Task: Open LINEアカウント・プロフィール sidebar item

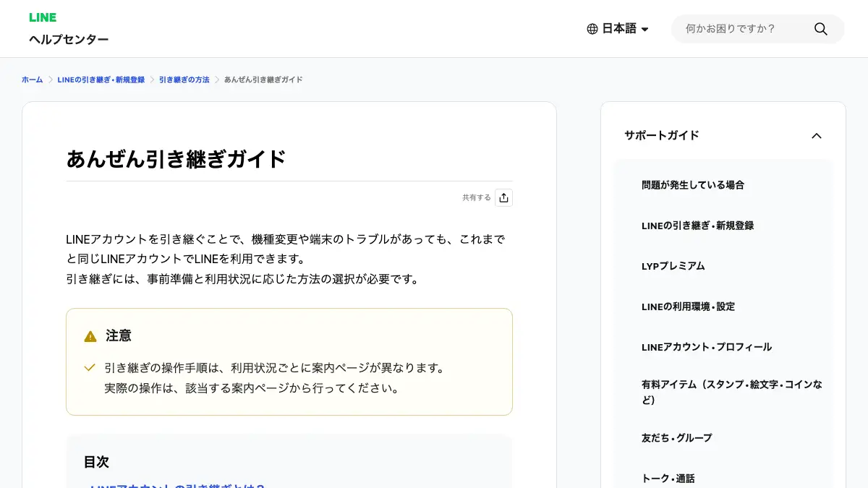Action: (x=707, y=347)
